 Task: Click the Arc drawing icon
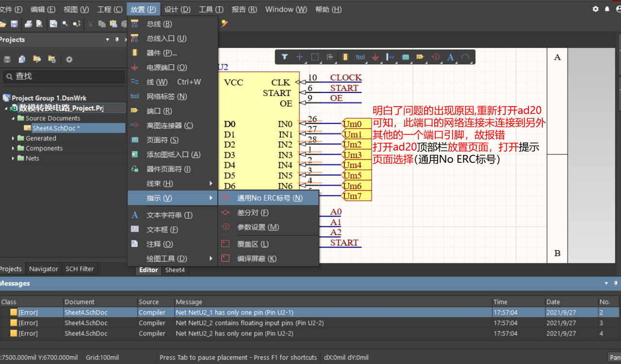click(465, 57)
